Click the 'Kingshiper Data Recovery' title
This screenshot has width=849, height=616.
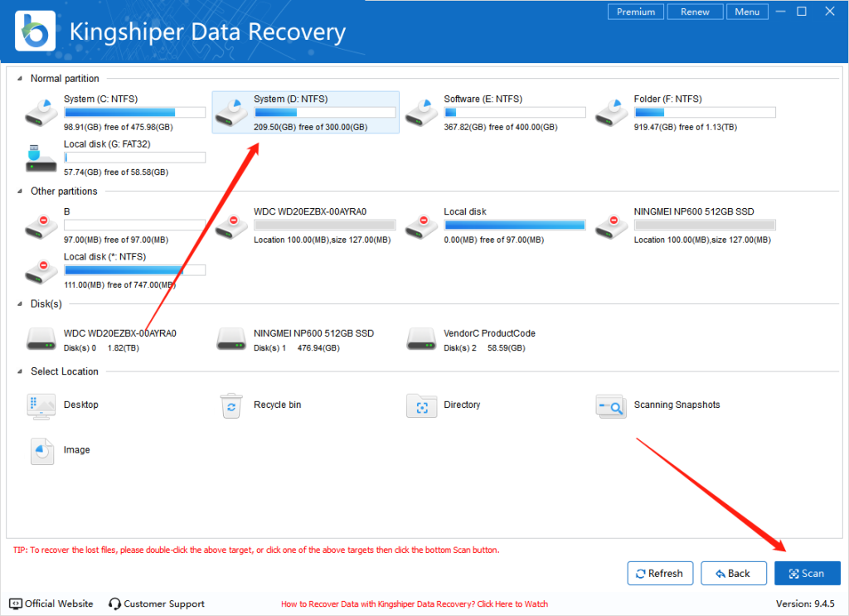click(x=207, y=32)
